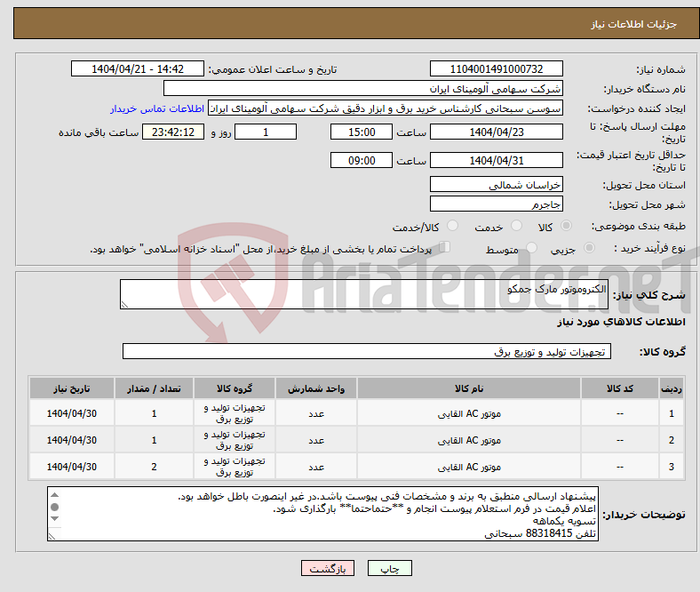Screen dimensions: 700x592
Task: Click the واحد شمارش column header
Action: [x=316, y=388]
